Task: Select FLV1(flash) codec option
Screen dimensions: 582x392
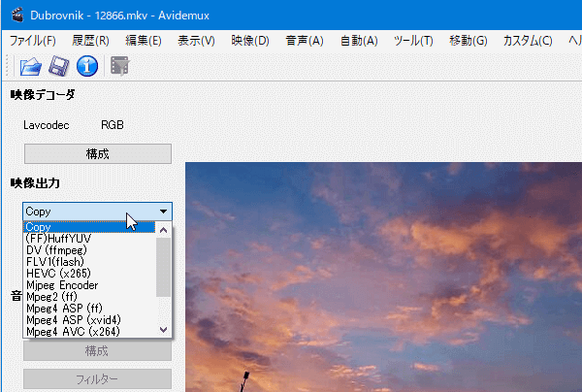Action: [89, 262]
